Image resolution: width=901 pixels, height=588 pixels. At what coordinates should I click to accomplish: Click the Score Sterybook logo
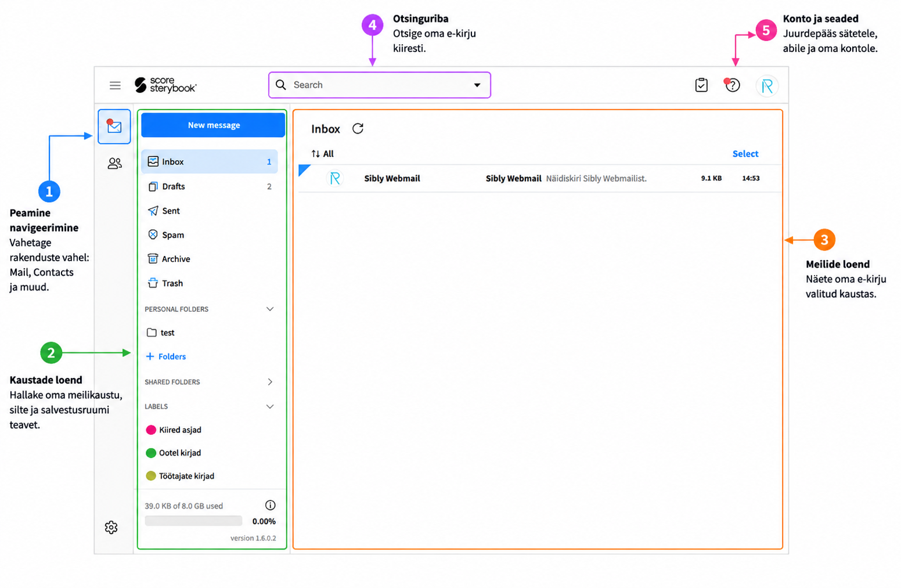[165, 85]
